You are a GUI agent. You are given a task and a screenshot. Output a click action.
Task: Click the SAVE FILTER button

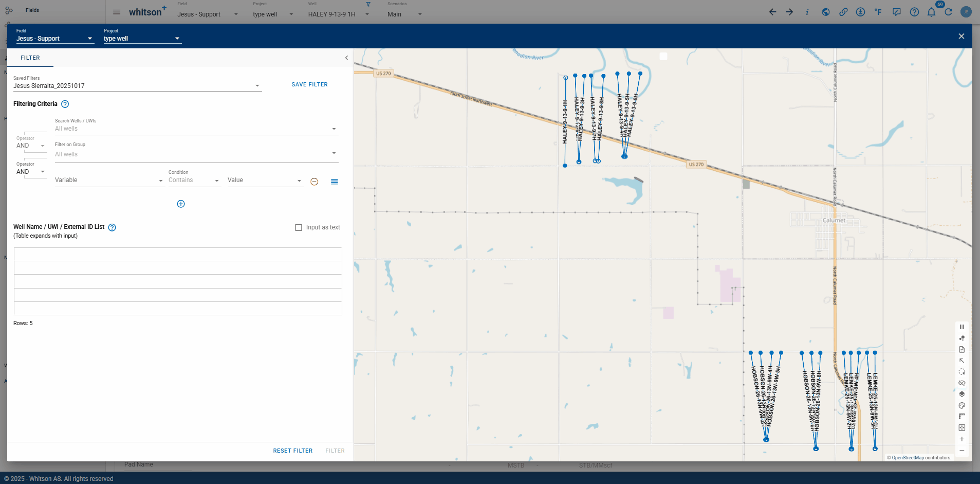coord(309,84)
